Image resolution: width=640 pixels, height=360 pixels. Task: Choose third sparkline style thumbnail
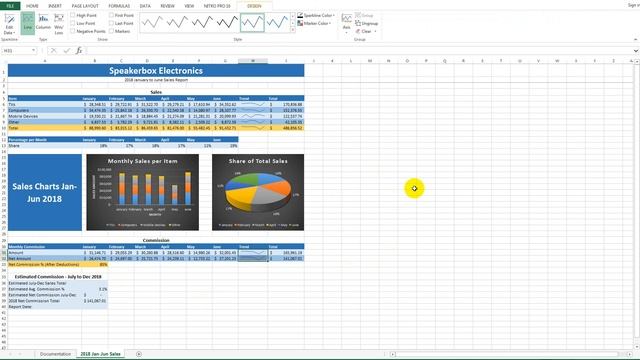click(202, 22)
